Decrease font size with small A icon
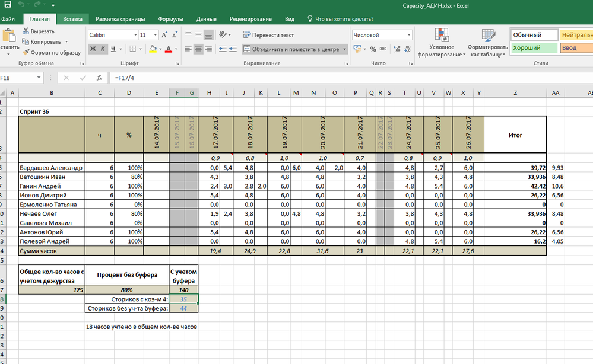This screenshot has width=593, height=364. (x=175, y=35)
